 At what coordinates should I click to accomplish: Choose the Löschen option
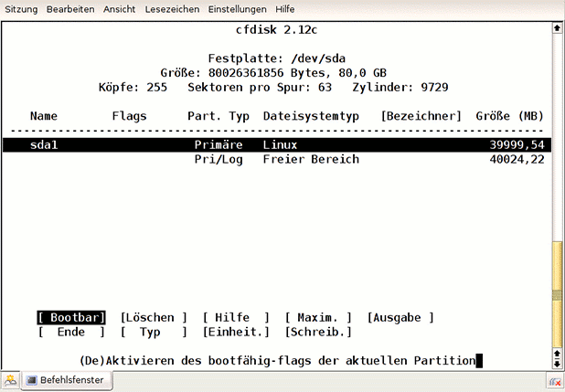pos(154,317)
